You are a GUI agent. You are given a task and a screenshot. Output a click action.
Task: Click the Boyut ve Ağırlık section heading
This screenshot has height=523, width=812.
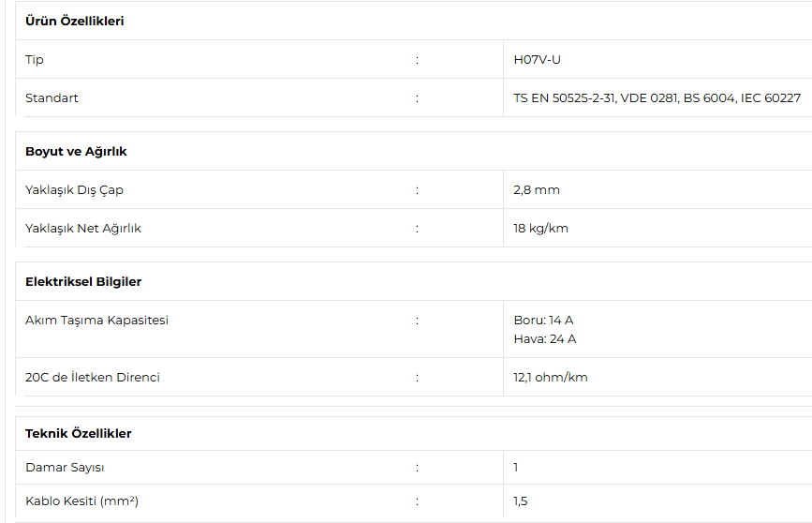76,152
